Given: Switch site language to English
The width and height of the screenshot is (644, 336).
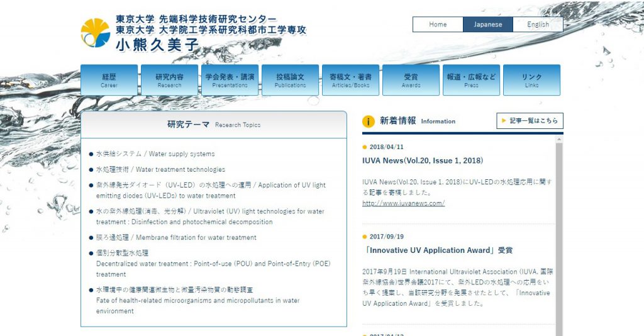Looking at the screenshot, I should [x=538, y=25].
